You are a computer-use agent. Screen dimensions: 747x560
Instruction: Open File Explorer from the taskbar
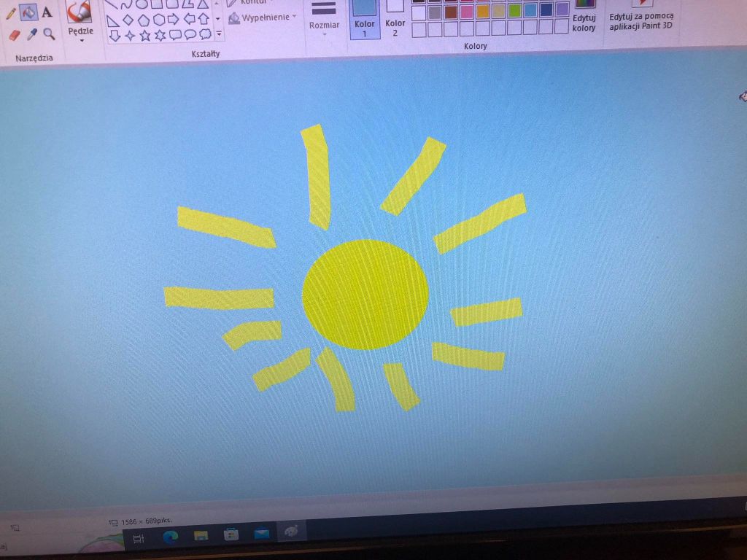click(x=201, y=536)
